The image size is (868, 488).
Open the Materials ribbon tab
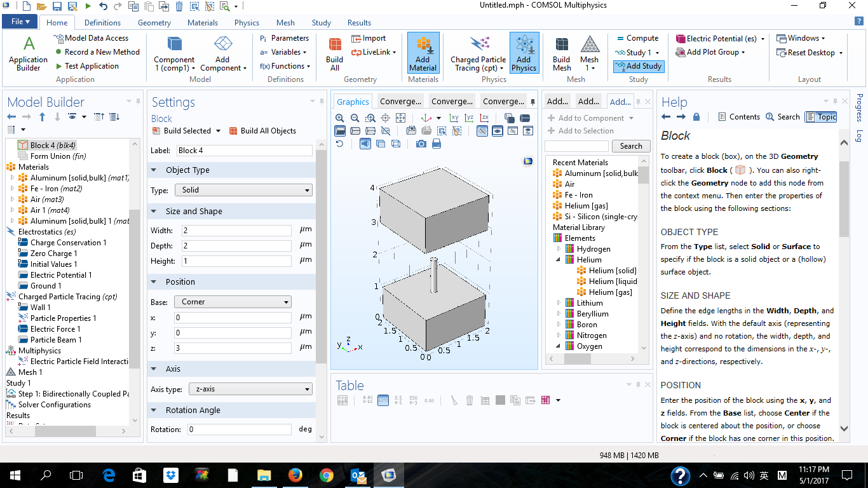(202, 22)
